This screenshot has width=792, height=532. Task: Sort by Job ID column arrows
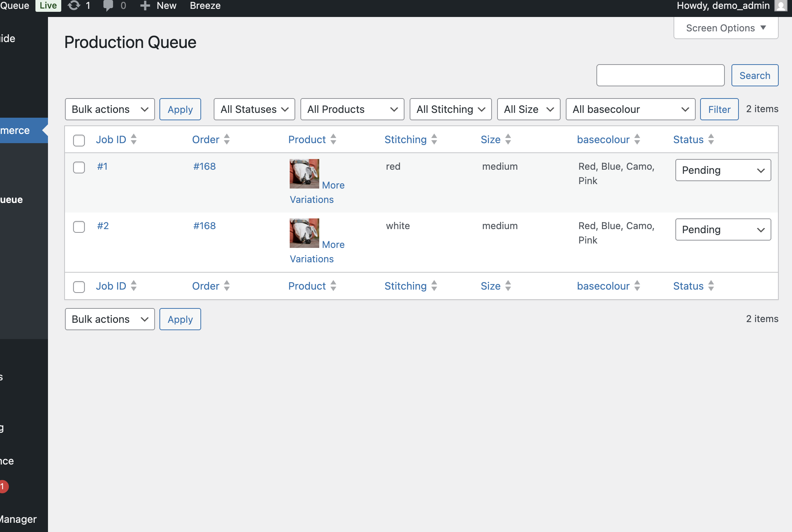134,139
